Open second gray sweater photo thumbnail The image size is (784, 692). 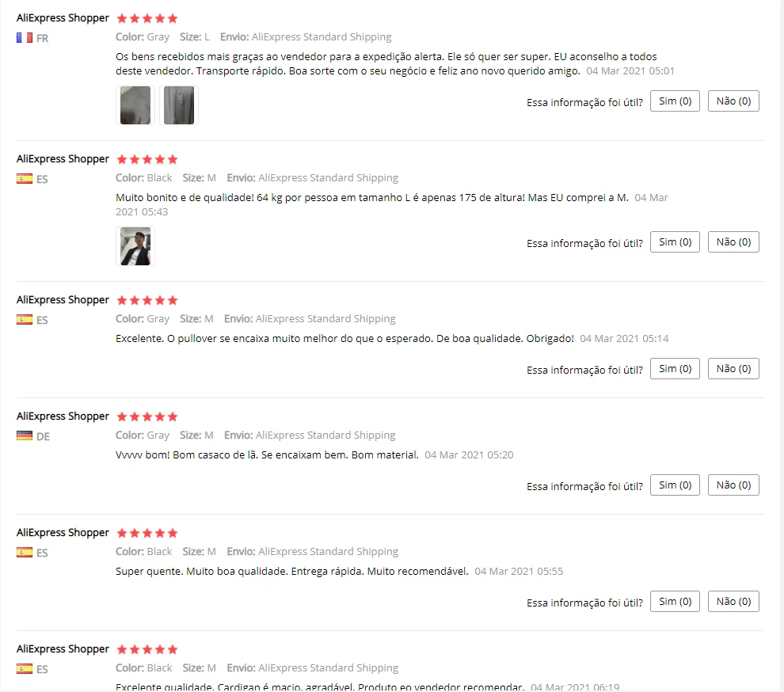[x=178, y=105]
